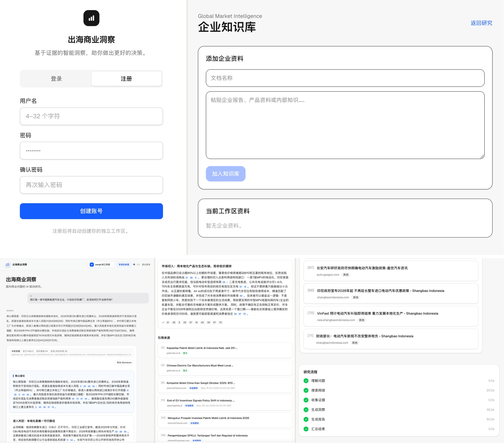Open source [9] Kompetisi Mobil China
Screen dimensions: 504x443
pyautogui.click(x=225, y=385)
